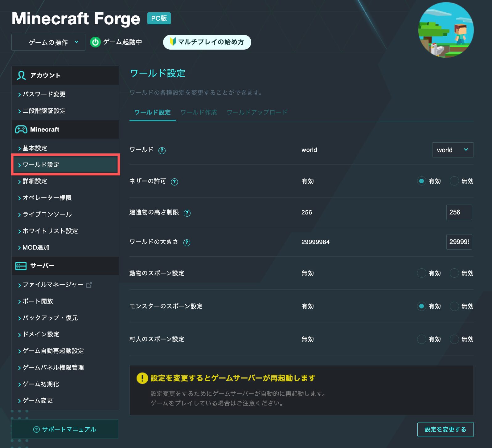The height and width of the screenshot is (448, 492).
Task: Click the 建造物の高さ制限 input field
Action: [459, 212]
